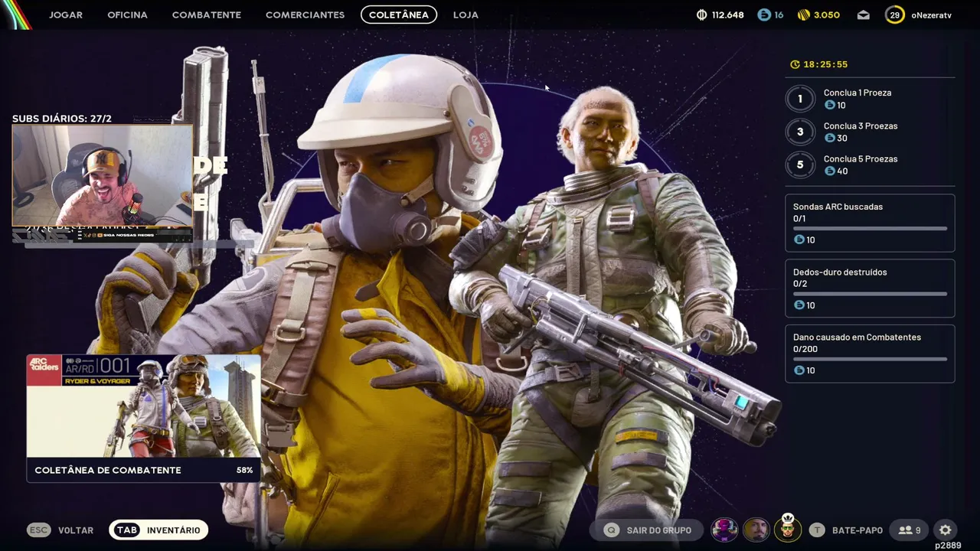
Task: Select the Conclua 3 Proezas milestone circle
Action: click(x=800, y=132)
